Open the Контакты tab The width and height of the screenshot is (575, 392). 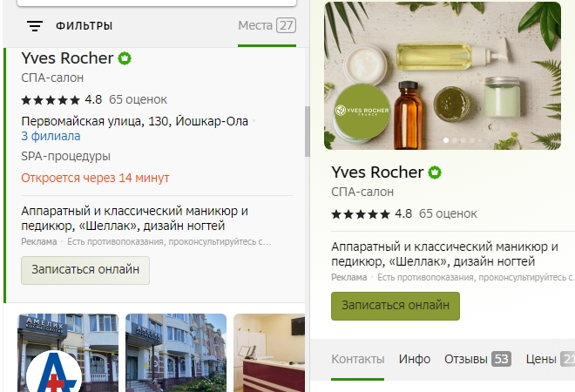[x=357, y=359]
